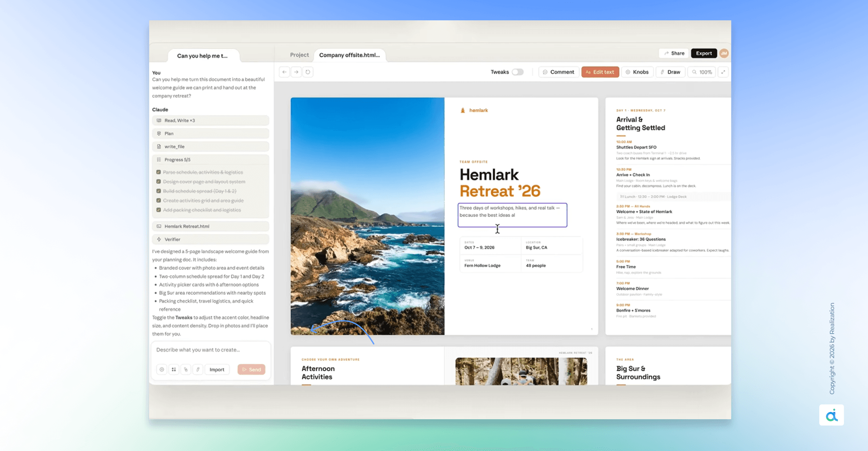Go forward with the right arrow button
The height and width of the screenshot is (451, 868).
(296, 72)
